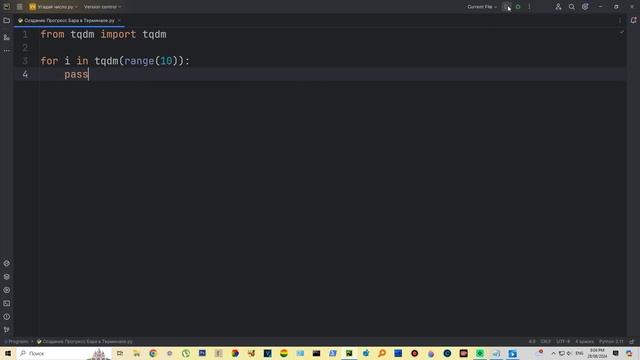This screenshot has height=360, width=640.
Task: Open more run actions menu
Action: click(x=529, y=7)
